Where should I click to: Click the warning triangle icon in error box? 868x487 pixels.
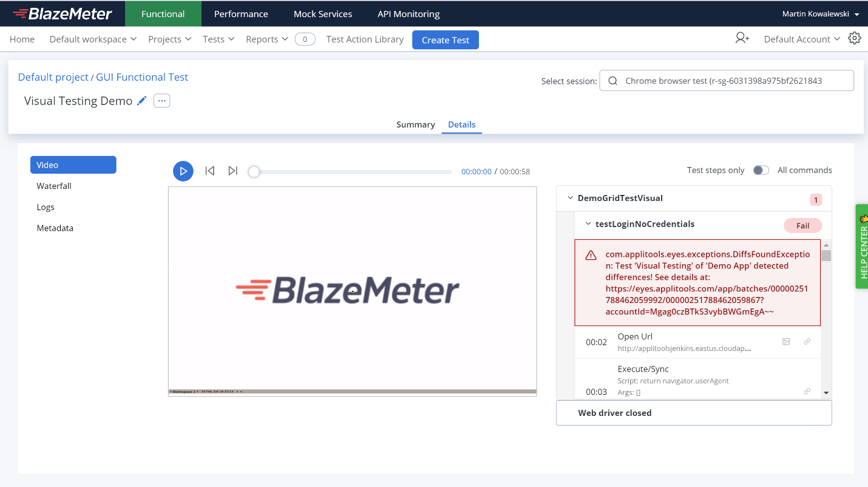tap(591, 256)
